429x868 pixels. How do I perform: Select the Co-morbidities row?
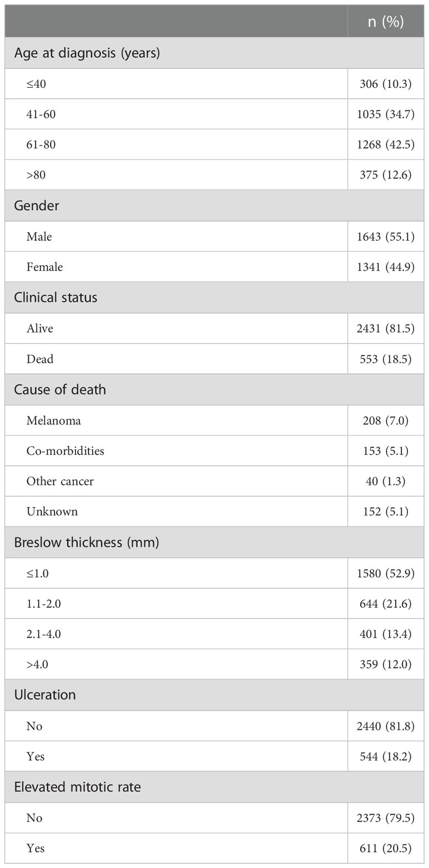coord(214,450)
